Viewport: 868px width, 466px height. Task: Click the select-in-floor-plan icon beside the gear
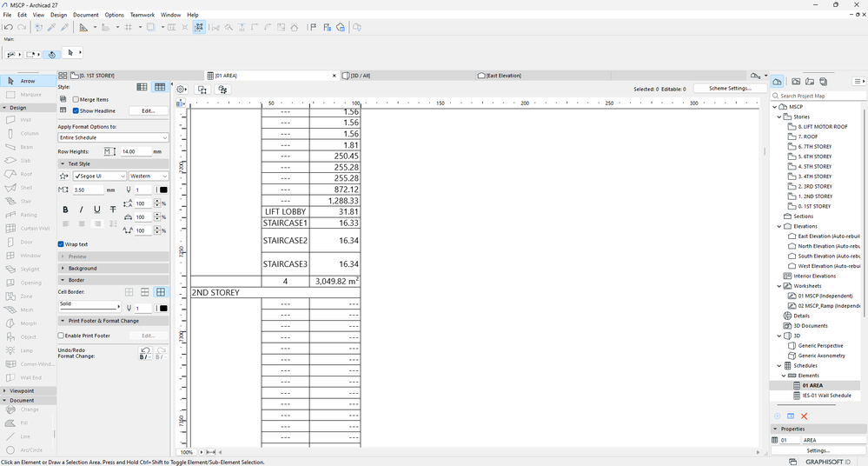(x=202, y=90)
